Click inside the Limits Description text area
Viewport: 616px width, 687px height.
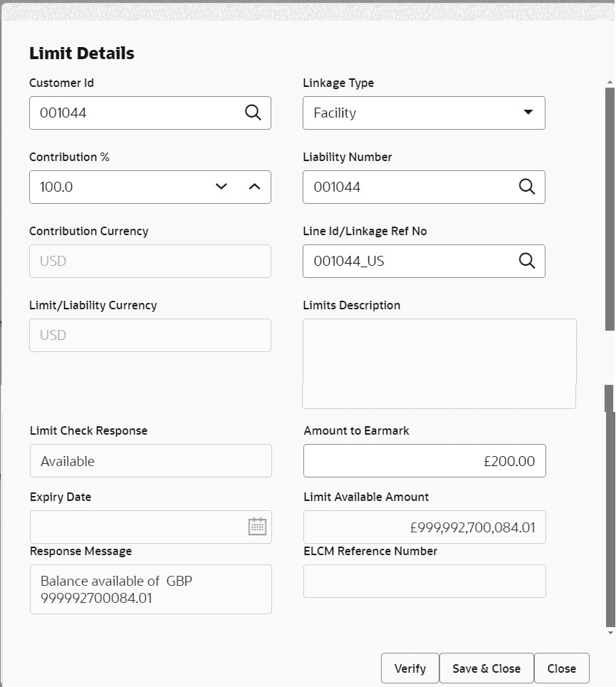click(439, 363)
